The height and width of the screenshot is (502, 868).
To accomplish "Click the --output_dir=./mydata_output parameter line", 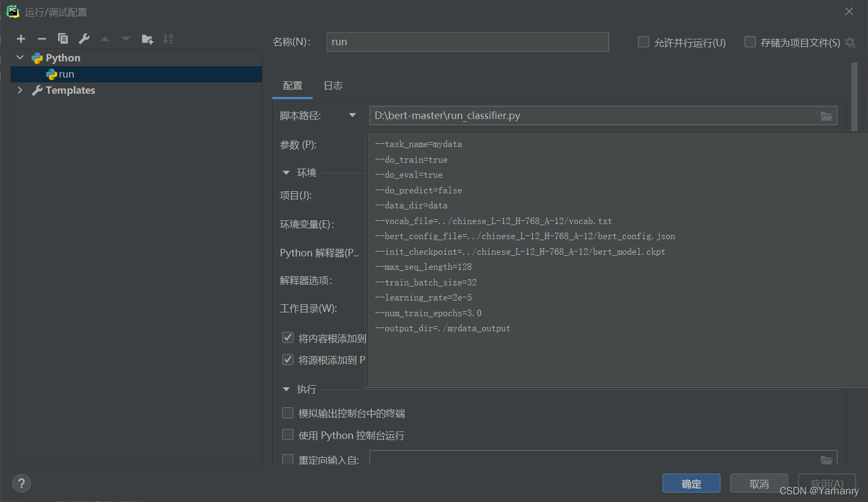I will click(443, 329).
